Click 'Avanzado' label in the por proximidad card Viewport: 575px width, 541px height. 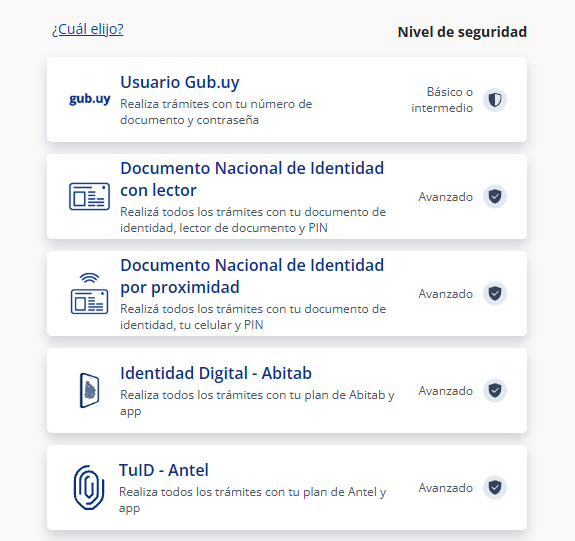[x=446, y=294]
